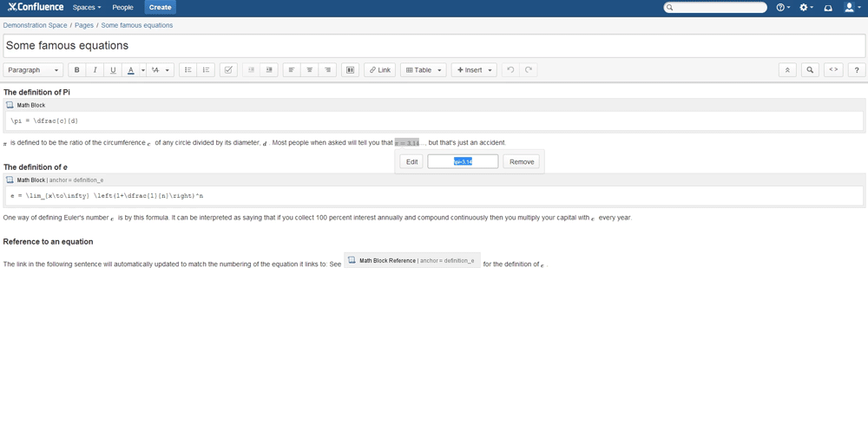
Task: Click the Edit button in the macro popup
Action: click(411, 161)
